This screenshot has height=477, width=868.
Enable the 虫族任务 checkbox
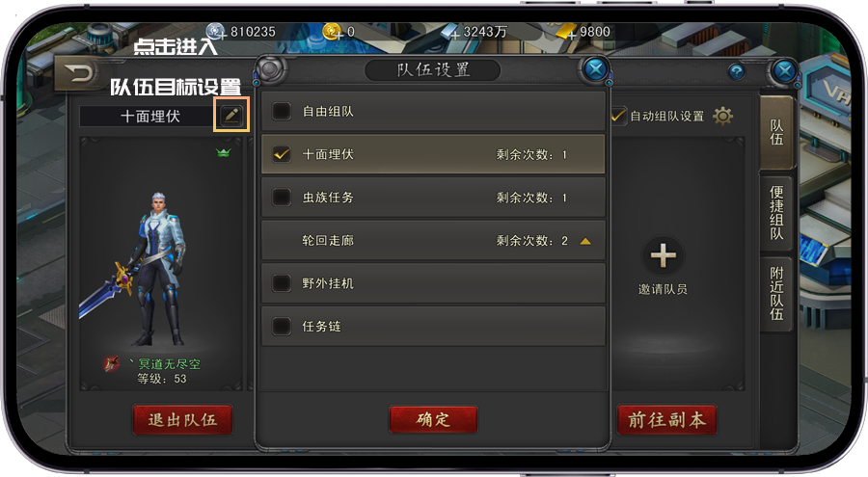coord(282,197)
